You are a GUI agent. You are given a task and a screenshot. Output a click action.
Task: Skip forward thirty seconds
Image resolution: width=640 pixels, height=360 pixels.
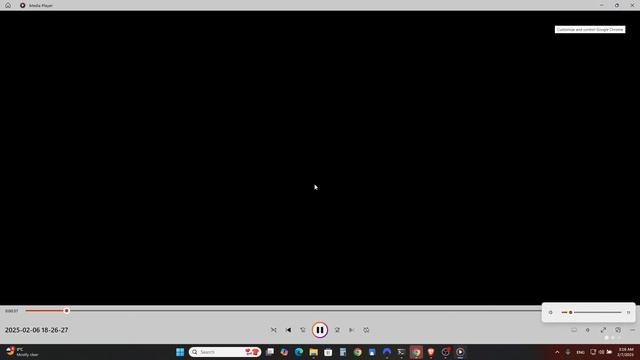pos(337,330)
